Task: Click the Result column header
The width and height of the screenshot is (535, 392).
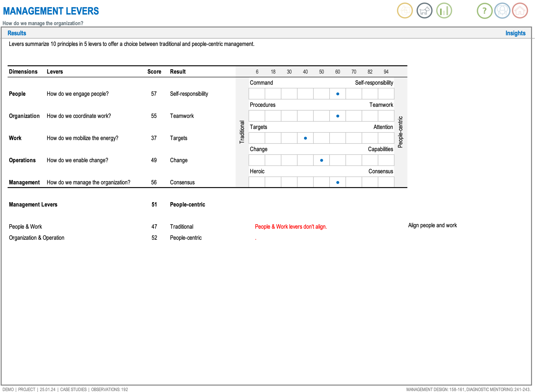Action: (178, 72)
